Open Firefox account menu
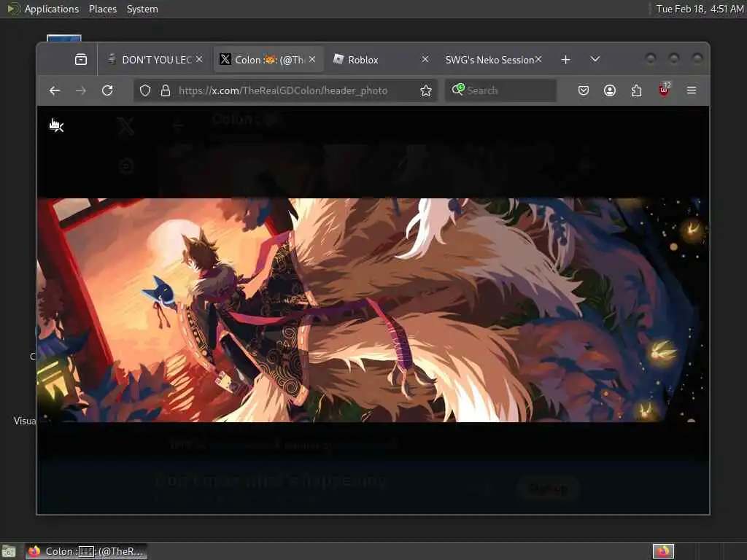The image size is (747, 560). click(x=610, y=90)
